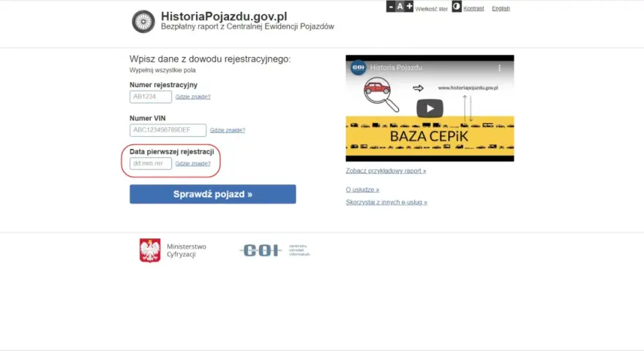
Task: Click the wheel logo of HistoriaPojazdu
Action: click(143, 21)
